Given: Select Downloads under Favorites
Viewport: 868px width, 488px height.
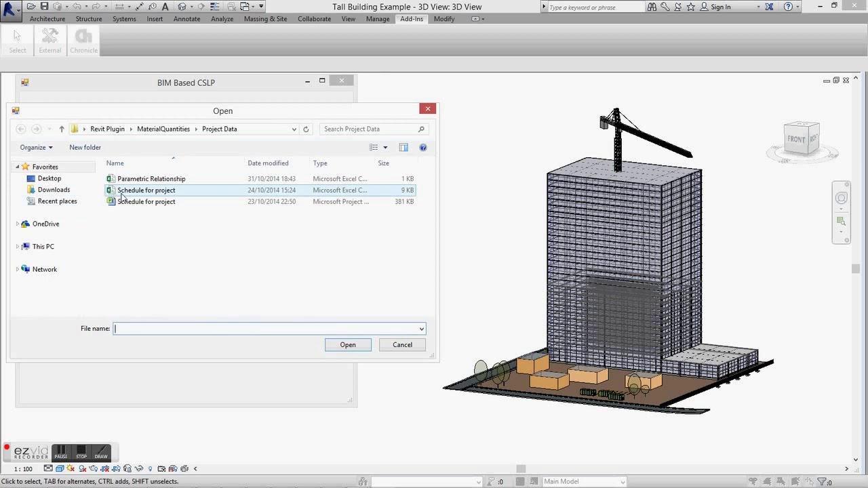Looking at the screenshot, I should [x=53, y=190].
